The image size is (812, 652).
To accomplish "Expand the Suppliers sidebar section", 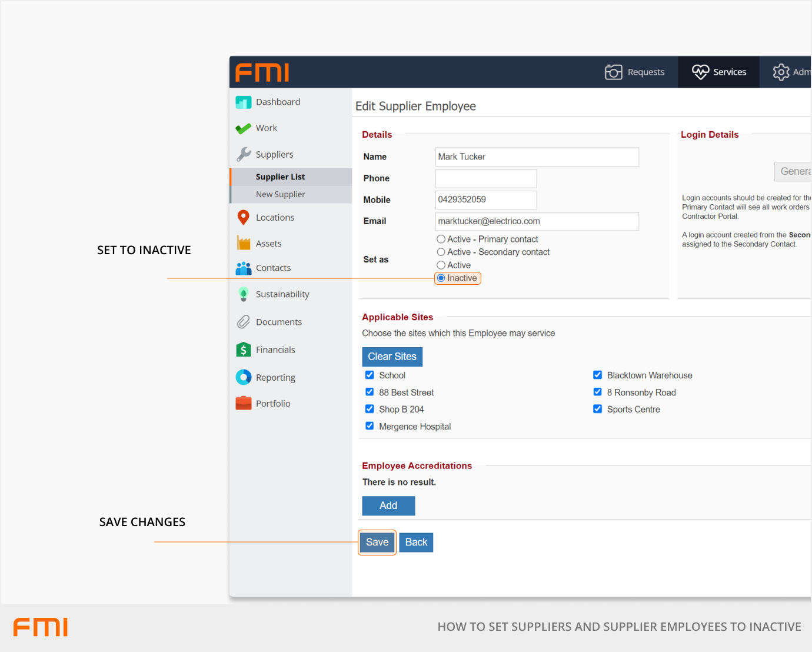I will (x=274, y=154).
